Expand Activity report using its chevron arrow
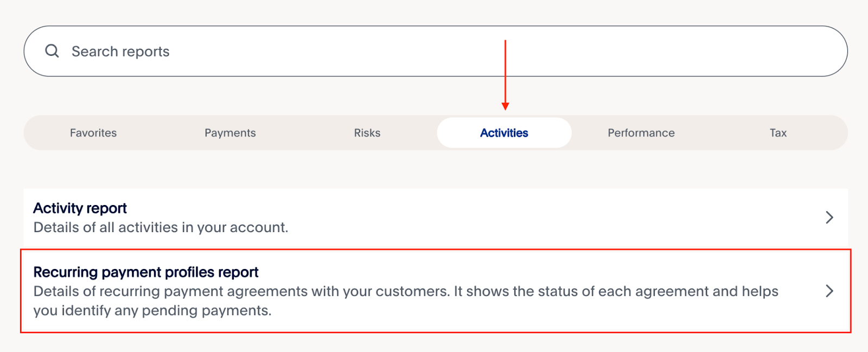This screenshot has height=352, width=868. pyautogui.click(x=829, y=217)
